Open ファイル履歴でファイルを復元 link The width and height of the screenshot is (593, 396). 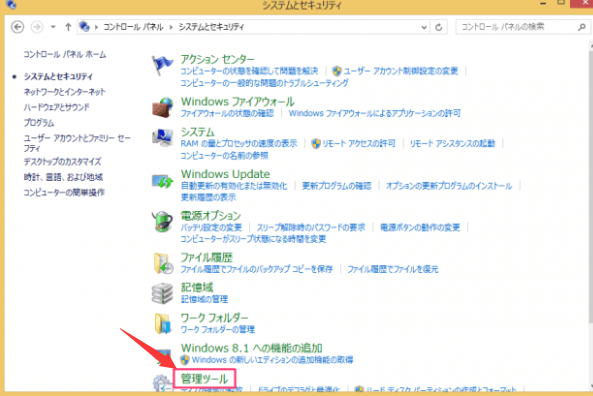click(393, 269)
